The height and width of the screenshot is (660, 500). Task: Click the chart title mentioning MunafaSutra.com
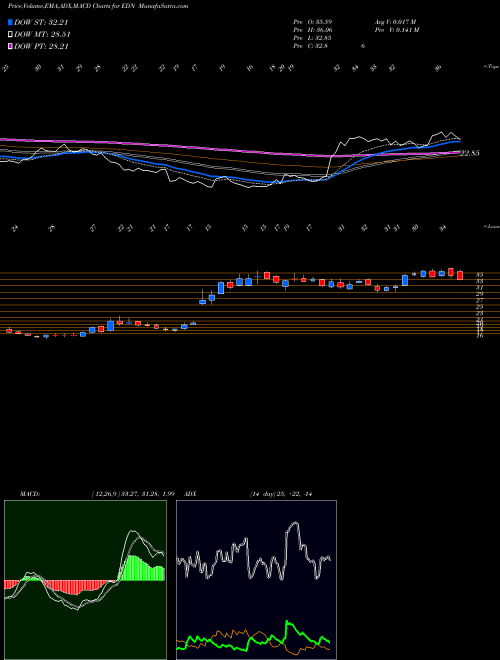(98, 6)
